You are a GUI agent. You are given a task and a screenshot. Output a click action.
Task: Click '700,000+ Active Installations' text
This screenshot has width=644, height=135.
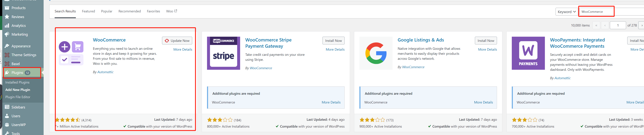click(533, 127)
